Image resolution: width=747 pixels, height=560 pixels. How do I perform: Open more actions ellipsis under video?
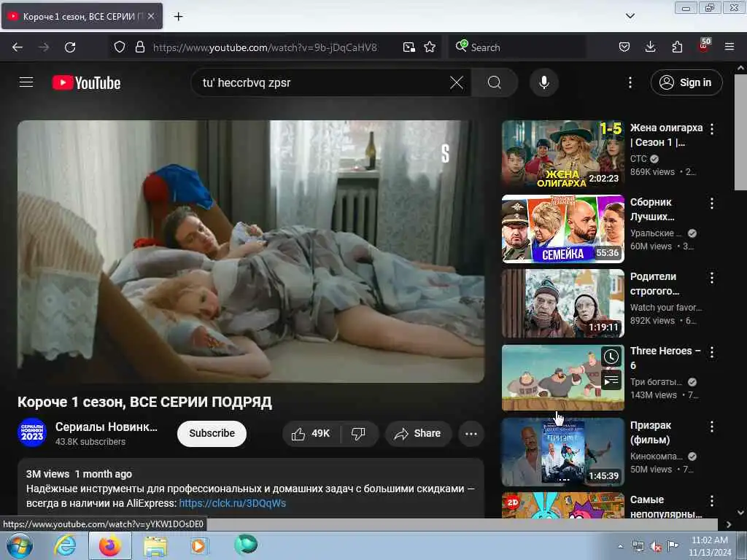point(471,433)
